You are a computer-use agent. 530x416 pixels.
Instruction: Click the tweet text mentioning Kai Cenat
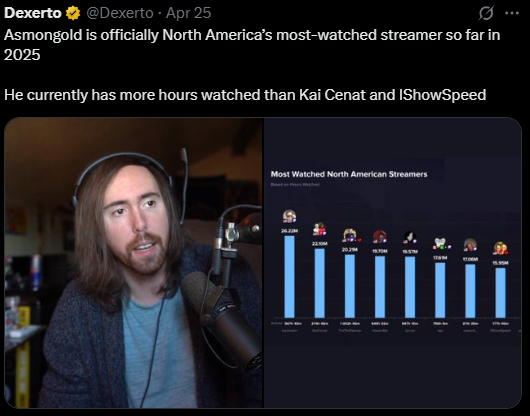coord(245,95)
